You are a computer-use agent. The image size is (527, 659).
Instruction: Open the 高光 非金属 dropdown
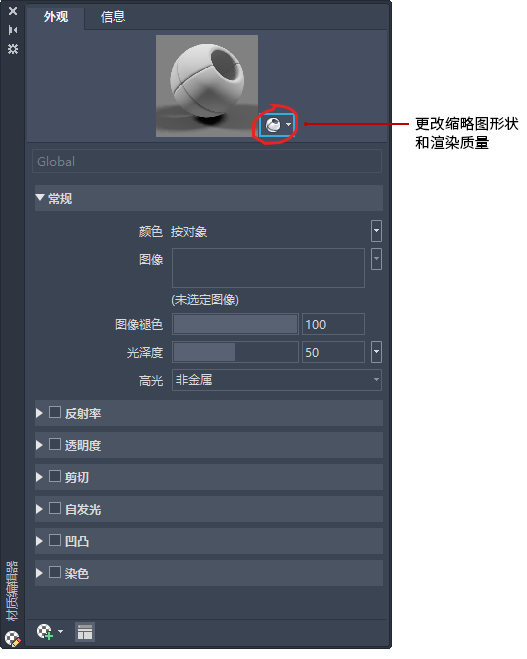tap(277, 380)
